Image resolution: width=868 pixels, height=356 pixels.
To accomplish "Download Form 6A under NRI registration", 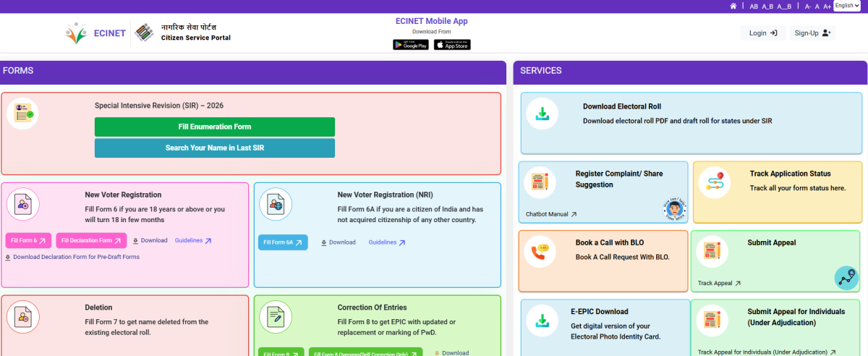I will tap(338, 242).
